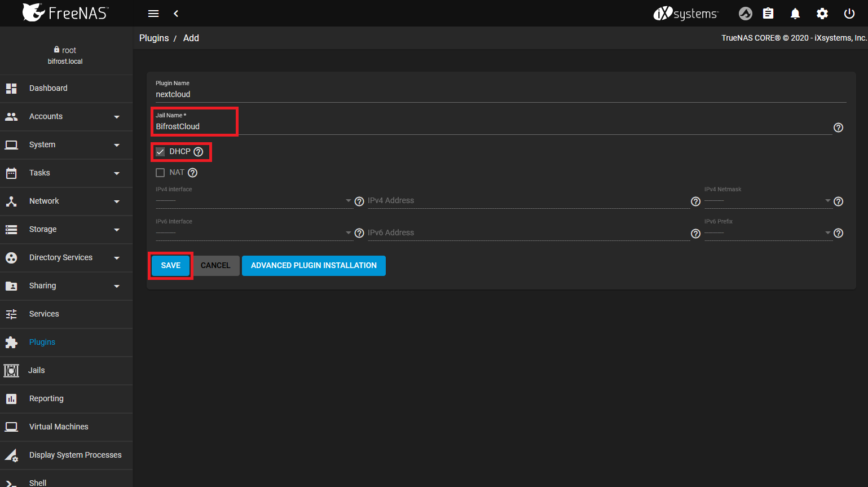Open the IPv4 Interface dropdown
The width and height of the screenshot is (868, 487).
[x=254, y=201]
